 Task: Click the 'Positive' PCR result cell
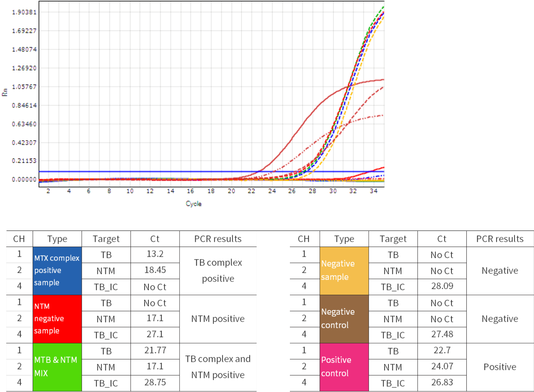click(500, 367)
